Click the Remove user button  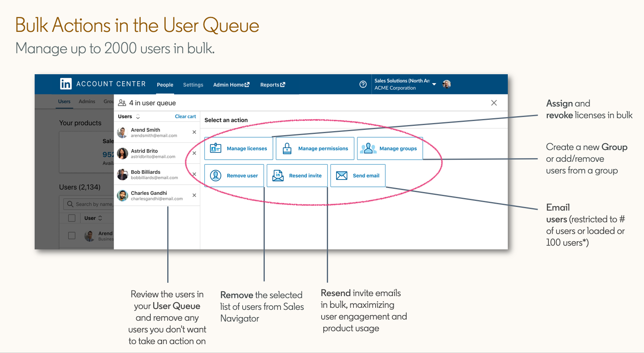click(234, 175)
